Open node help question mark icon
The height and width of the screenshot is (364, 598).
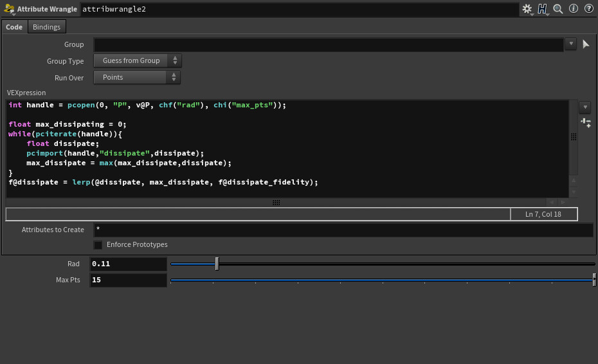589,8
